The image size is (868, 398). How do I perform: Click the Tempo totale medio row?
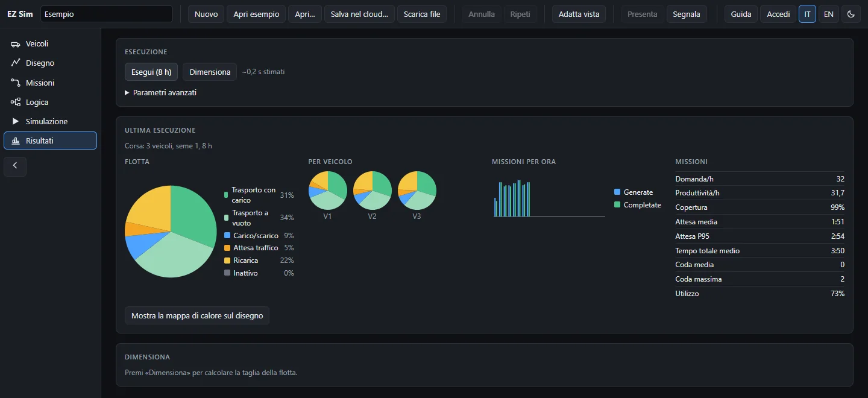759,251
